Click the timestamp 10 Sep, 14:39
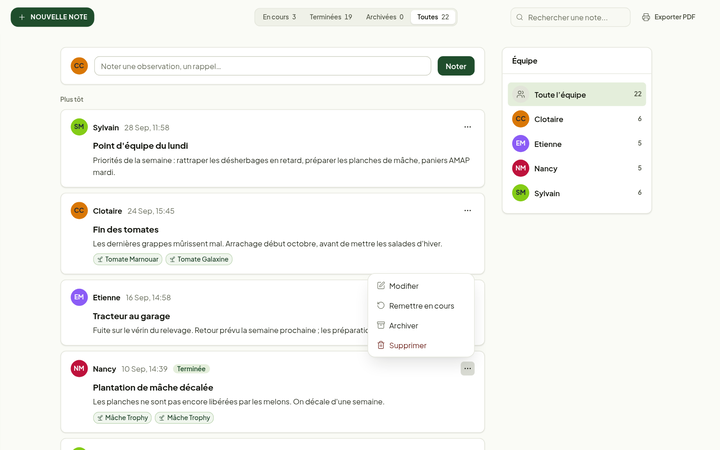Screen dimensions: 720x450 [x=144, y=369]
